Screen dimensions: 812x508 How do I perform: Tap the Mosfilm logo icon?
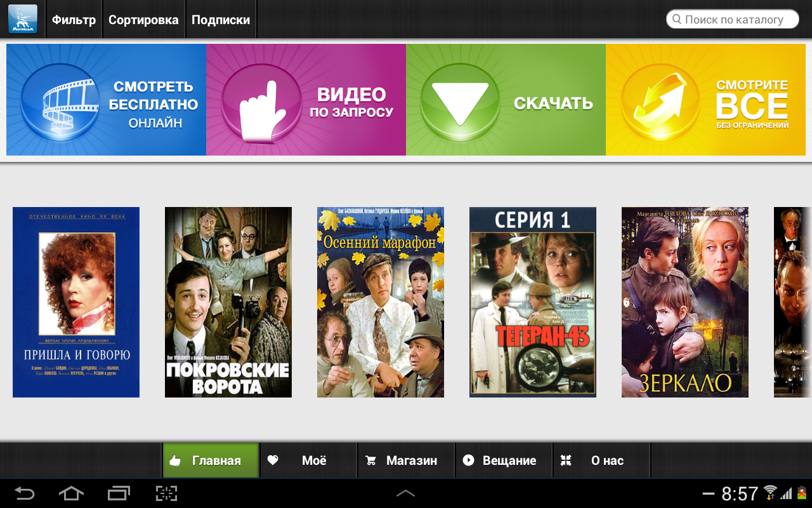pyautogui.click(x=23, y=19)
